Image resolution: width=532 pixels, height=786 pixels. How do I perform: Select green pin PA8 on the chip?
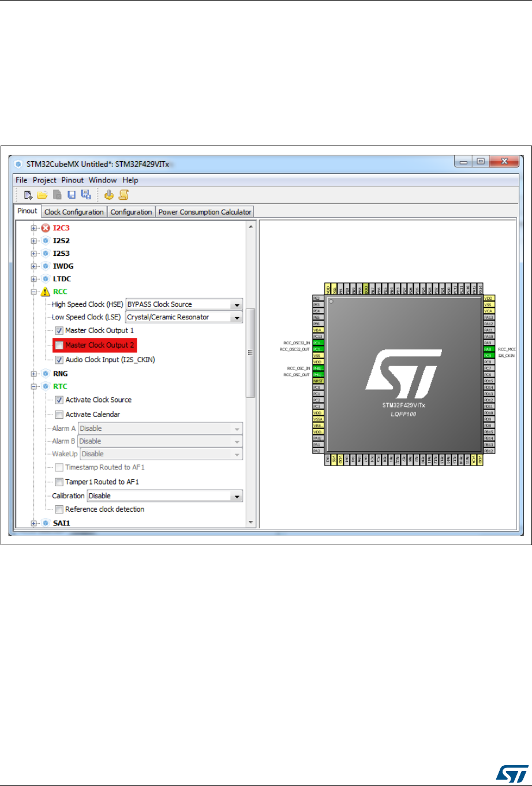[489, 349]
